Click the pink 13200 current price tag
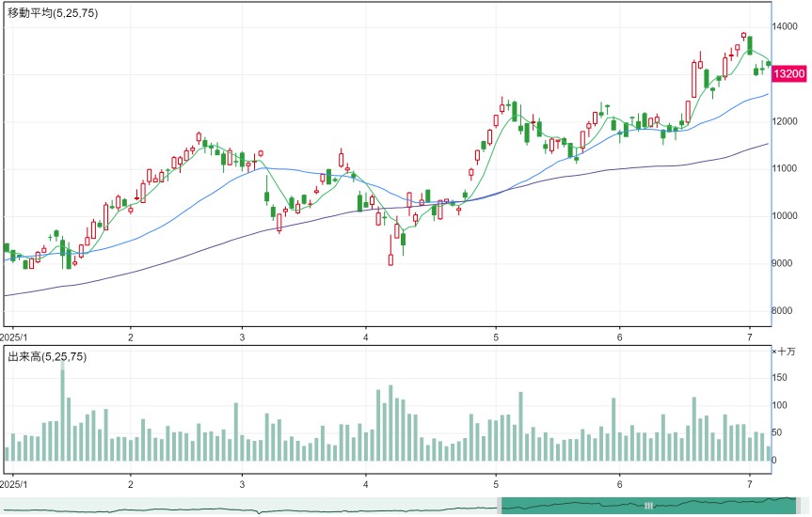 coord(789,73)
